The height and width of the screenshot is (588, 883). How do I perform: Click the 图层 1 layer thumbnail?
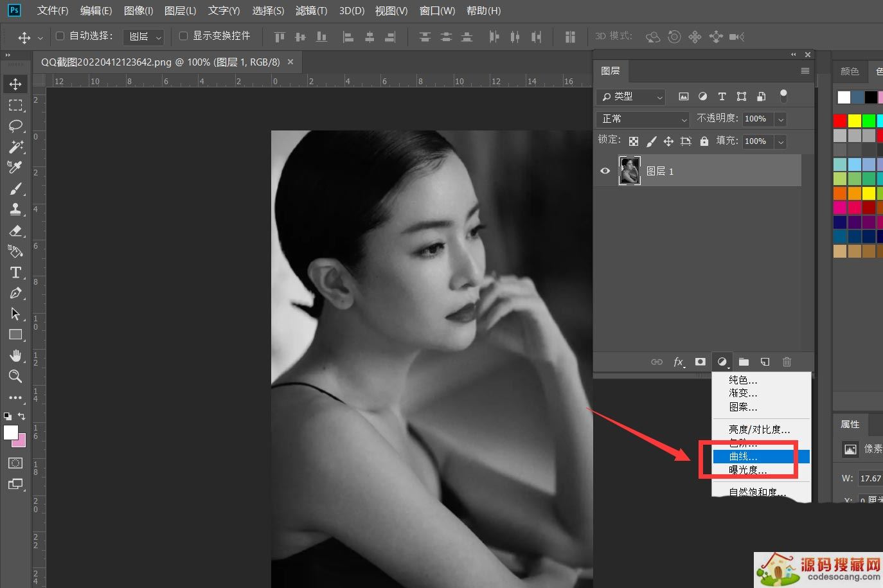629,171
